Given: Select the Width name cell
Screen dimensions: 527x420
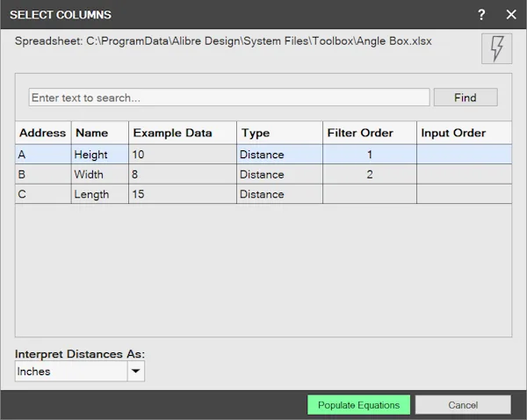Looking at the screenshot, I should tap(100, 174).
